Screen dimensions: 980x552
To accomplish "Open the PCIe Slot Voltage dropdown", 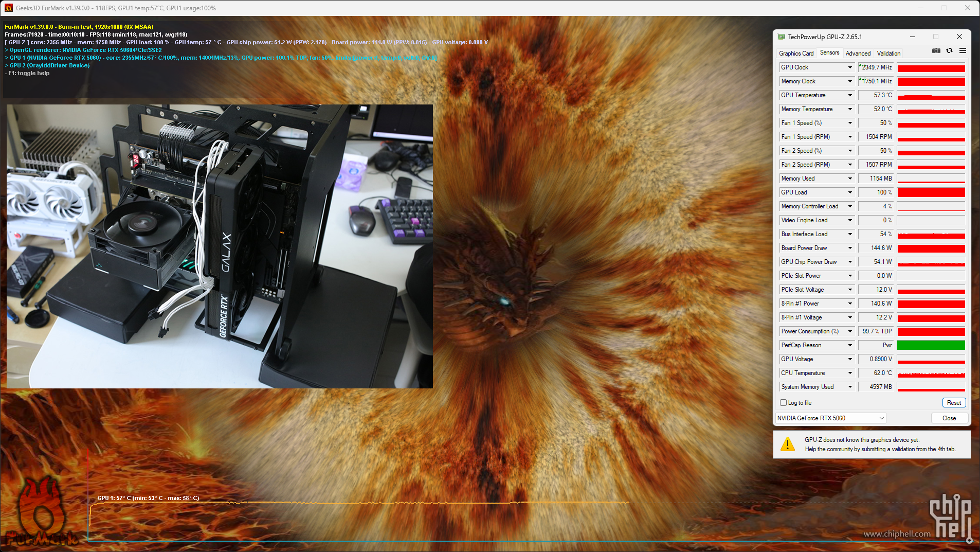I will pos(850,290).
